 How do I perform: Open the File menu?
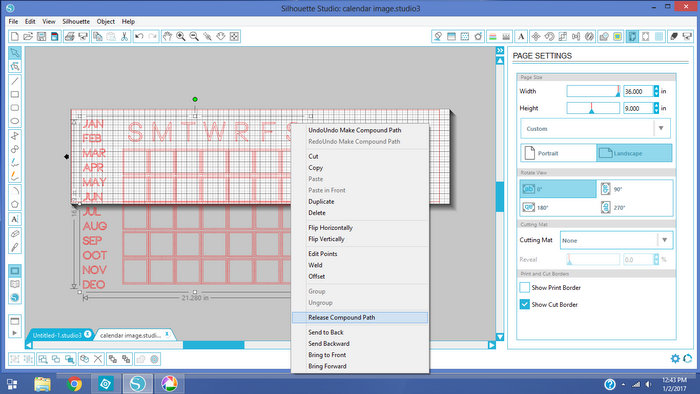[13, 21]
